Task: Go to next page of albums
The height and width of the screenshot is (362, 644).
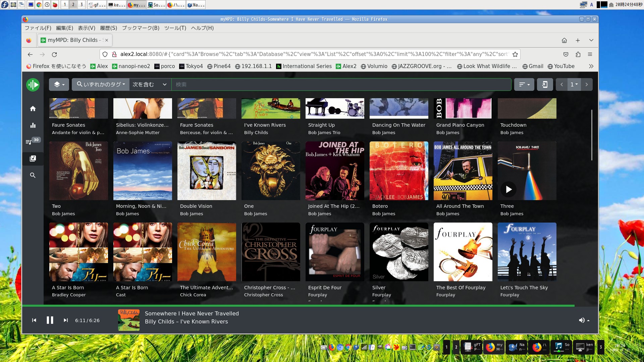Action: point(586,84)
